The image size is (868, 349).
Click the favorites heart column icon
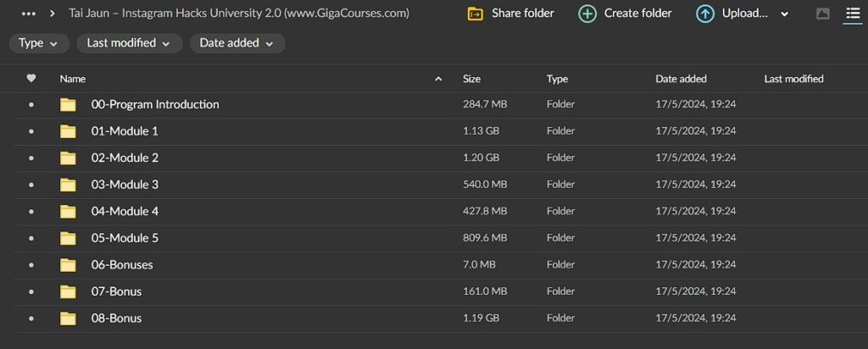tap(31, 79)
